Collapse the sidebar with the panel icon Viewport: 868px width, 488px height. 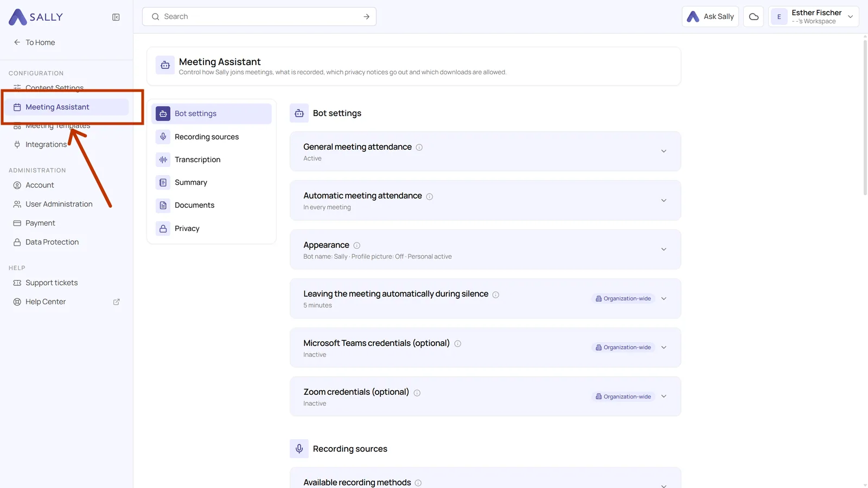pos(116,17)
